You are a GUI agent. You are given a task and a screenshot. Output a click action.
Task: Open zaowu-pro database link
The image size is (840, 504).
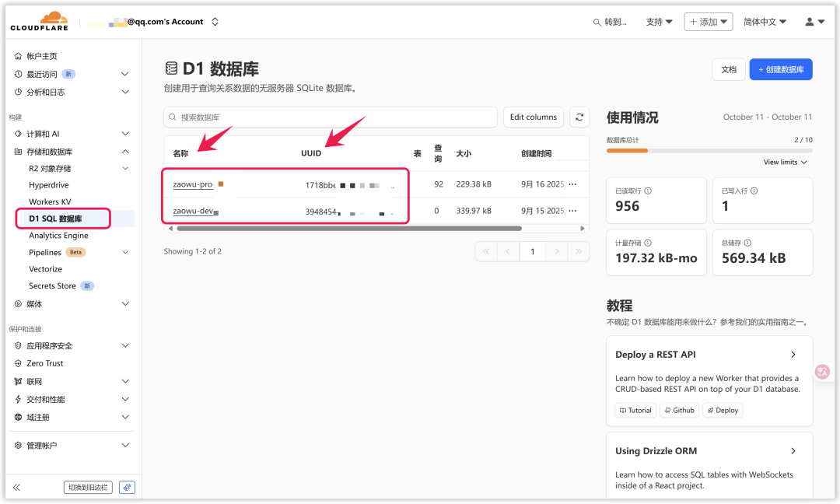coord(193,185)
